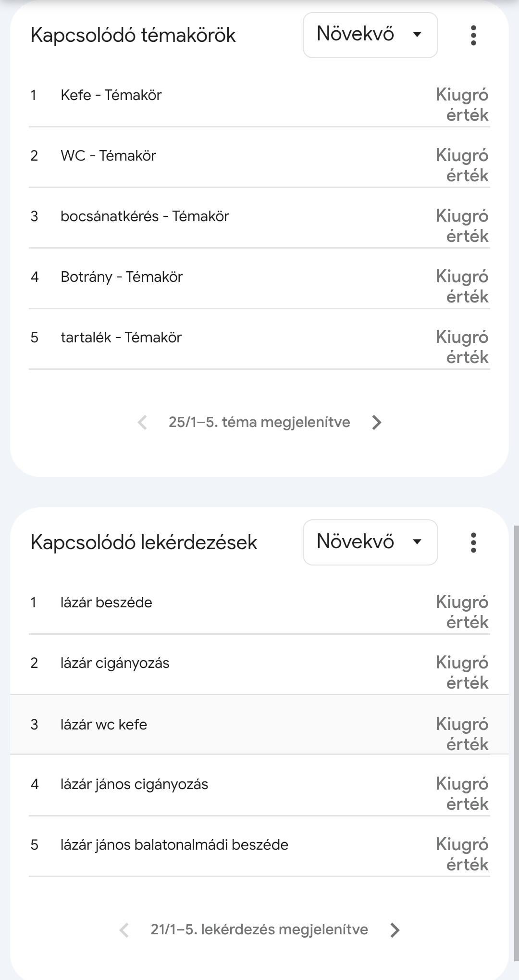Go to previous page of related topics
The width and height of the screenshot is (519, 980).
(142, 422)
